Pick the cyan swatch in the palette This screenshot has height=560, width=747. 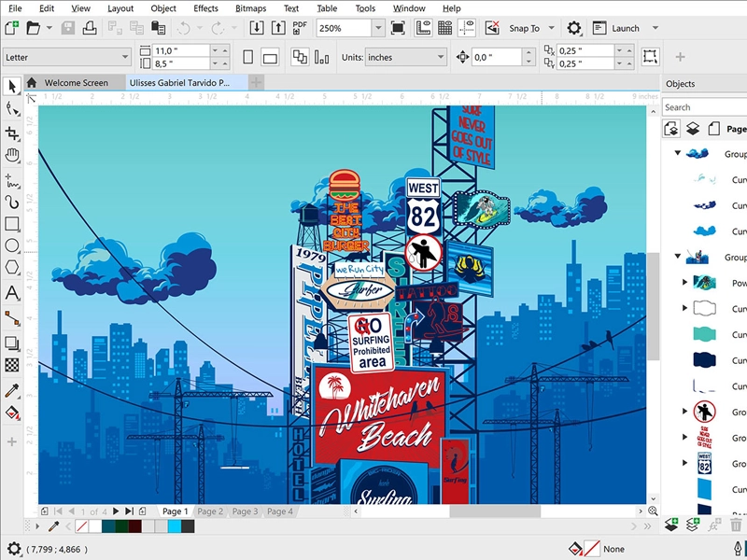pyautogui.click(x=175, y=526)
